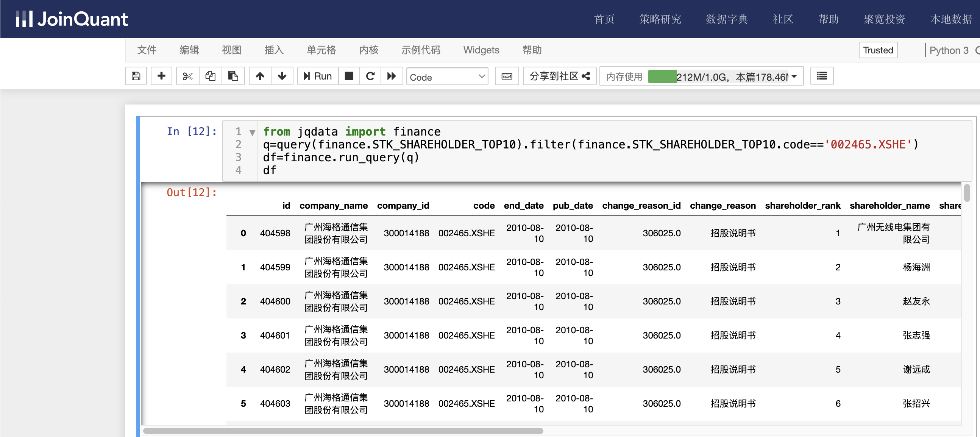Open the Code cell type dropdown

(447, 77)
